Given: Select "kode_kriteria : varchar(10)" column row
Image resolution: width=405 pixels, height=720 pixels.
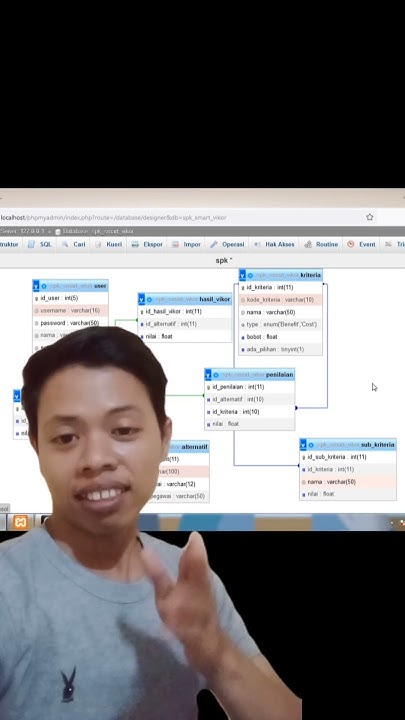Looking at the screenshot, I should click(x=281, y=300).
